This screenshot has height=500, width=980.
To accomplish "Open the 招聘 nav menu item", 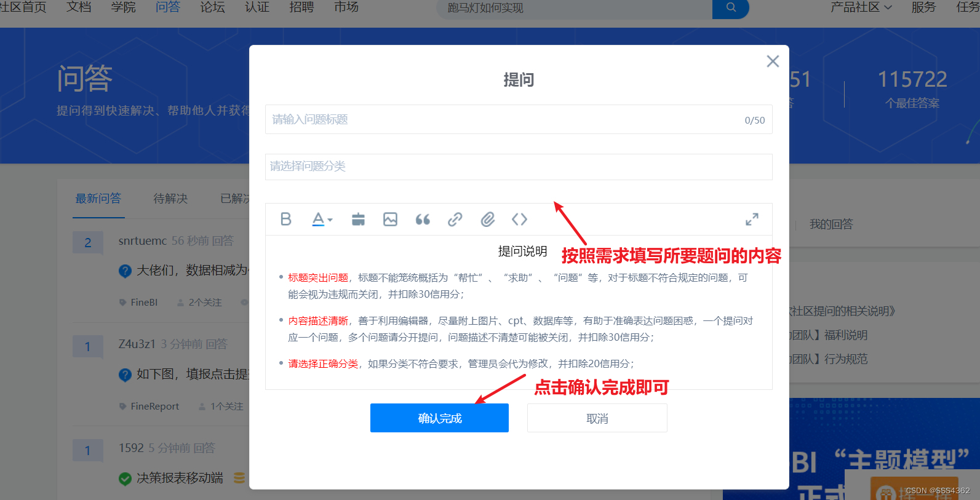I will pos(301,7).
